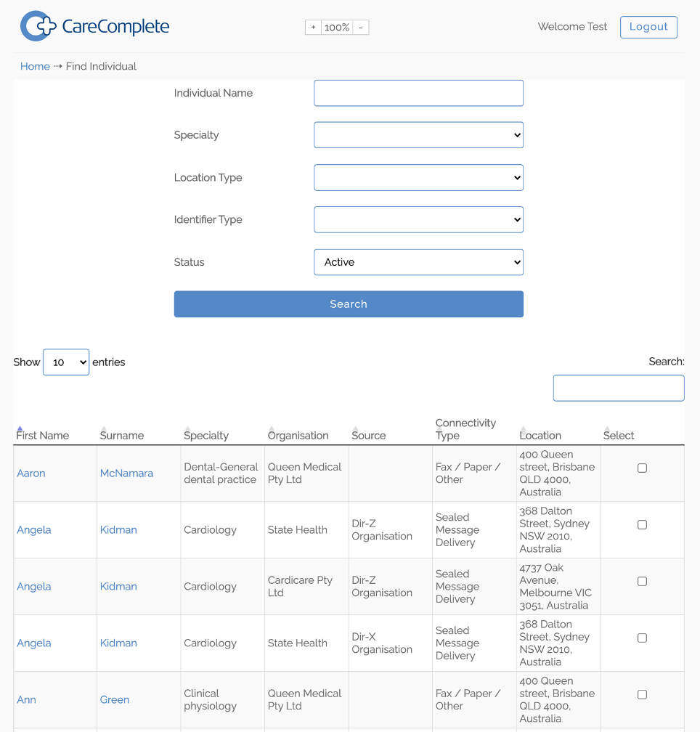Open the McNamara surname link
This screenshot has height=732, width=700.
[x=126, y=473]
